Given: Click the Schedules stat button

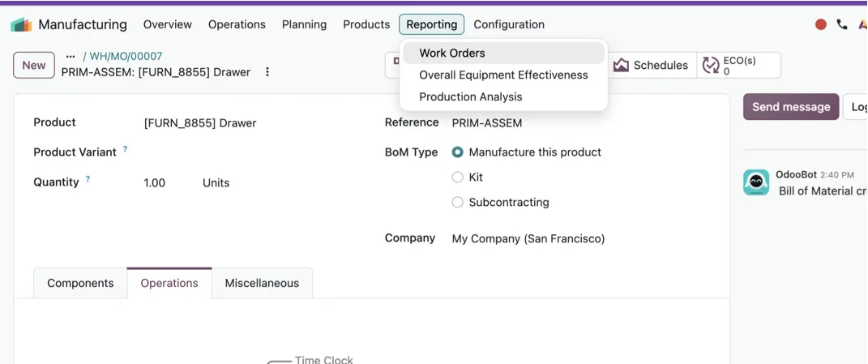Looking at the screenshot, I should [x=652, y=66].
